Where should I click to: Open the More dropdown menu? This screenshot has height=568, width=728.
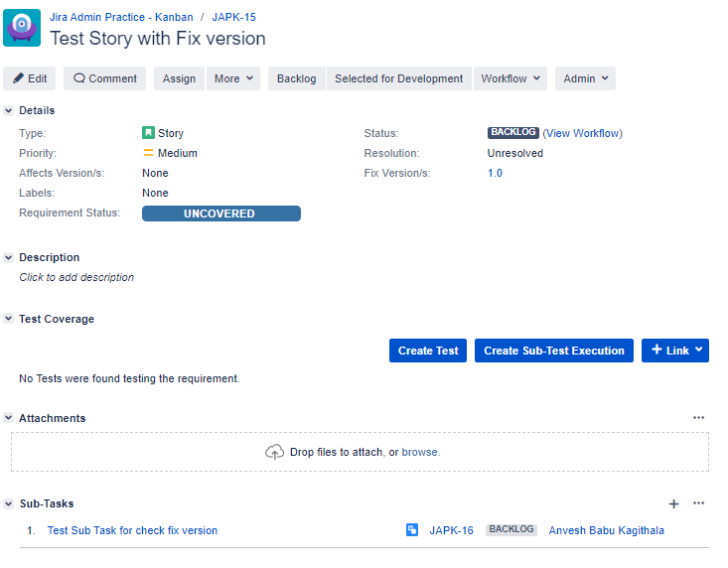[233, 78]
